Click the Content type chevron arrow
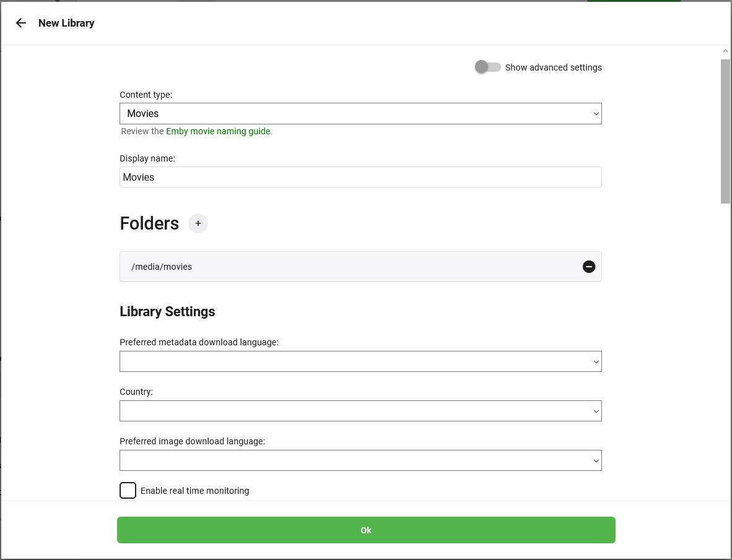Image resolution: width=732 pixels, height=560 pixels. 596,114
